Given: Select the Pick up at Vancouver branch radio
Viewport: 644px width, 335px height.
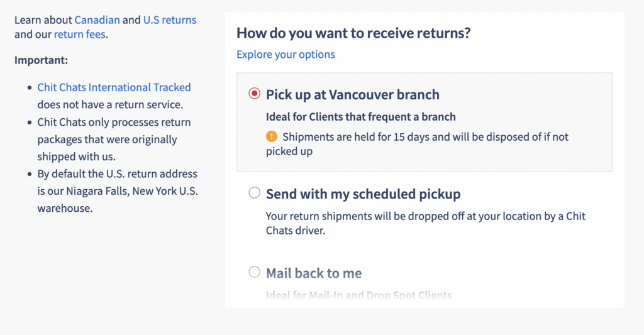Looking at the screenshot, I should 255,94.
